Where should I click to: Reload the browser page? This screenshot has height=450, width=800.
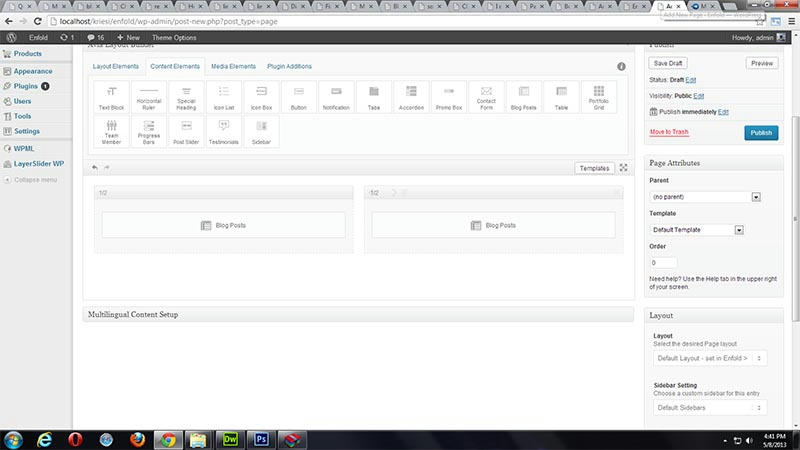pyautogui.click(x=37, y=21)
